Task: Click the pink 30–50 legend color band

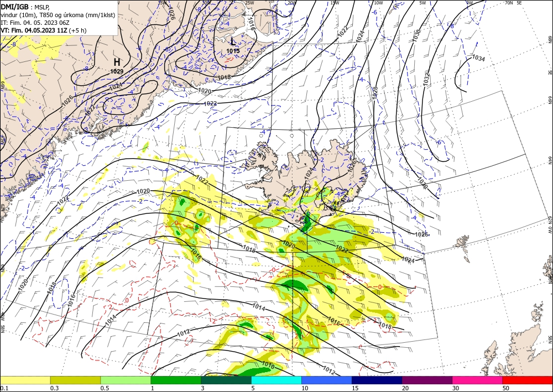Action: pyautogui.click(x=478, y=380)
